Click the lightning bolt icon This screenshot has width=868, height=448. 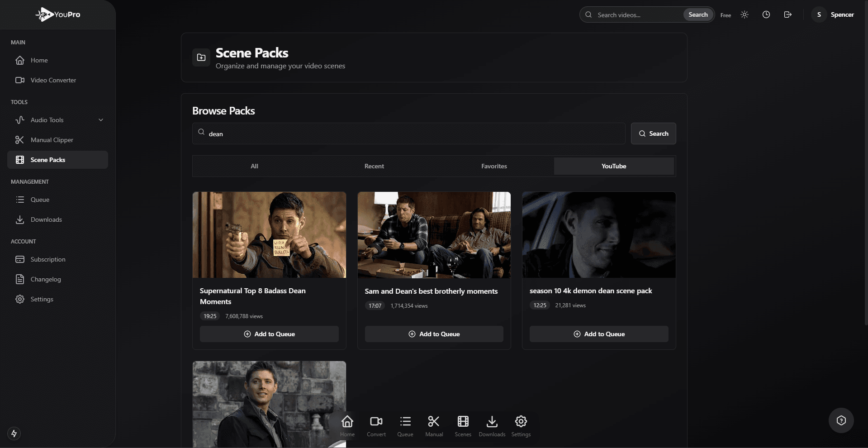tap(14, 434)
